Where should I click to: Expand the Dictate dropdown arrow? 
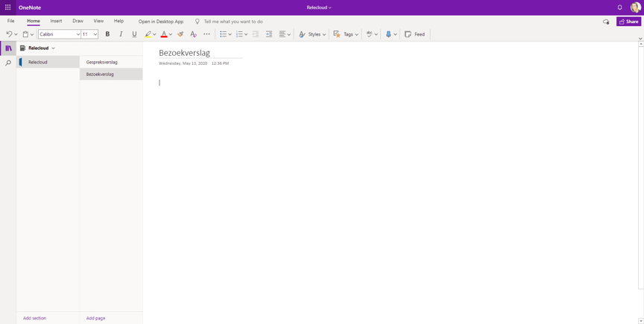click(395, 34)
